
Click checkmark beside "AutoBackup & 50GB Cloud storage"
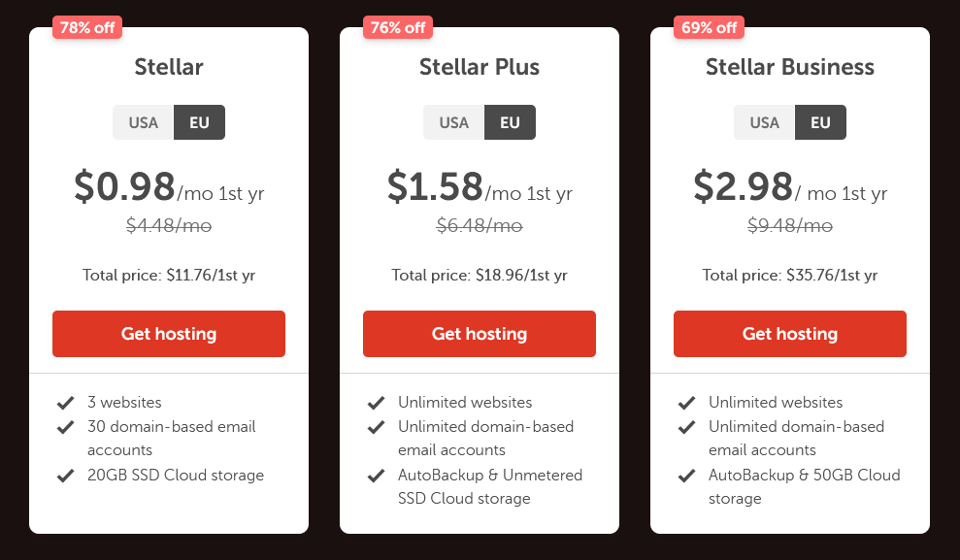click(x=687, y=476)
